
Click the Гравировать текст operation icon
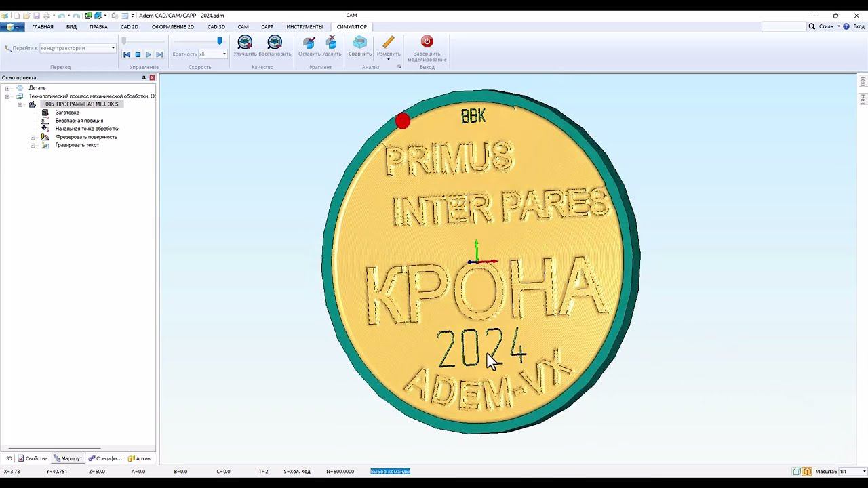(x=45, y=145)
